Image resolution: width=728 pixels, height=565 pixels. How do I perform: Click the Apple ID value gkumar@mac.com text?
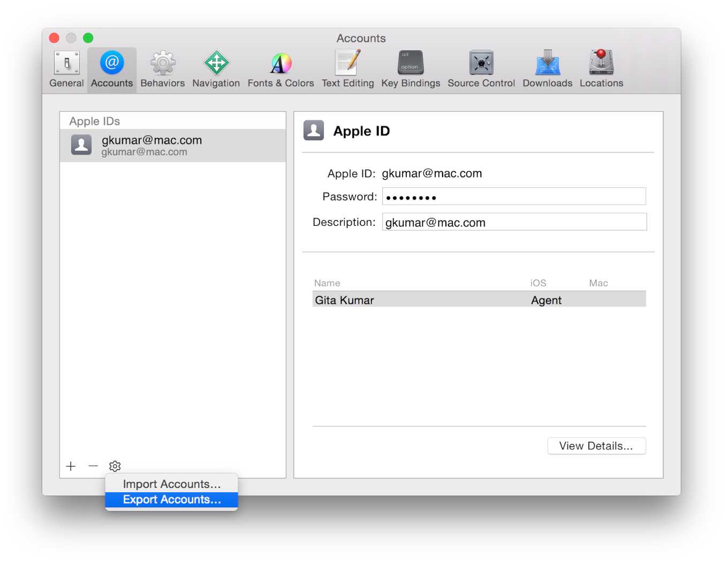(x=432, y=173)
